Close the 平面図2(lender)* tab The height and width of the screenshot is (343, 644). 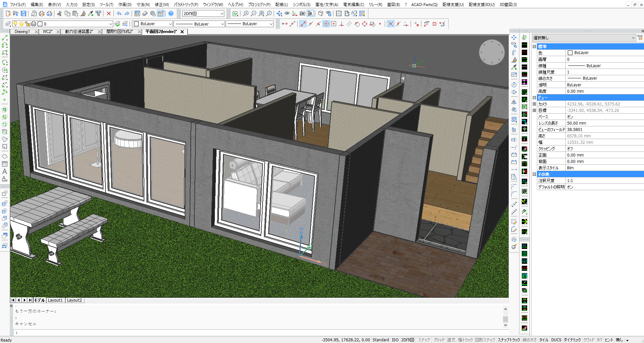coord(182,32)
